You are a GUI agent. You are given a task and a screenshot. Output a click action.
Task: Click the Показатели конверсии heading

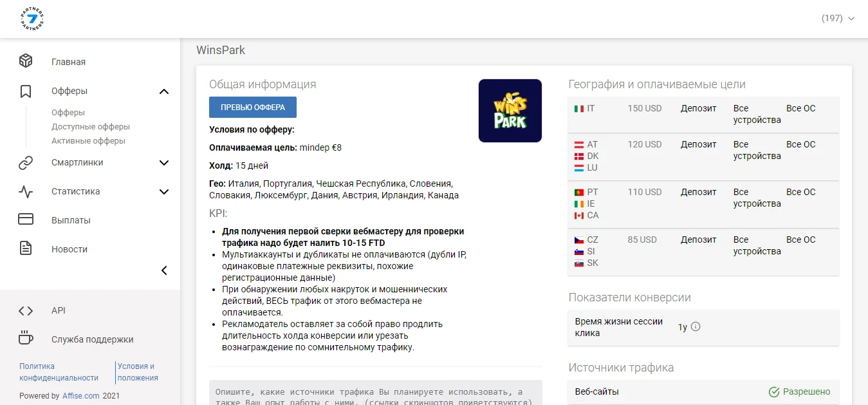tap(630, 297)
